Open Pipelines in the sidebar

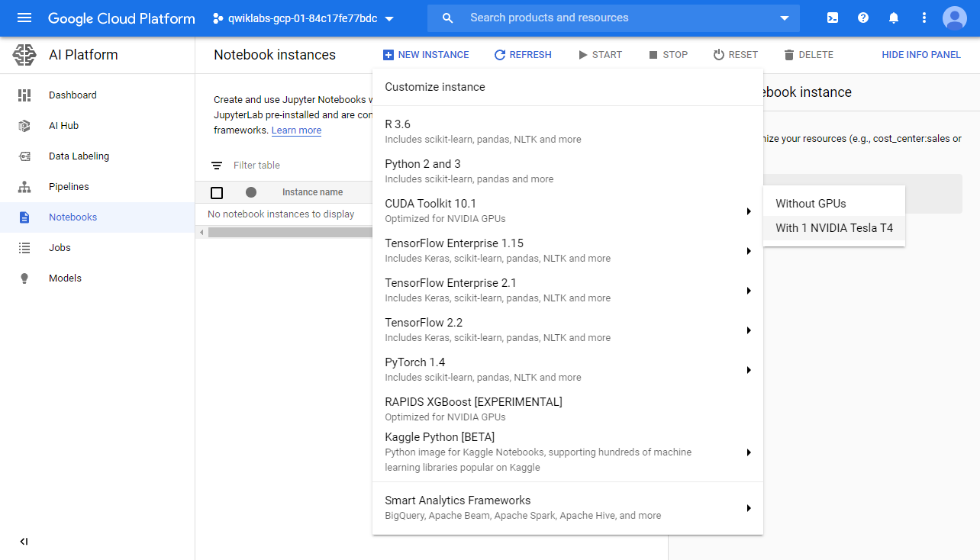pyautogui.click(x=97, y=187)
